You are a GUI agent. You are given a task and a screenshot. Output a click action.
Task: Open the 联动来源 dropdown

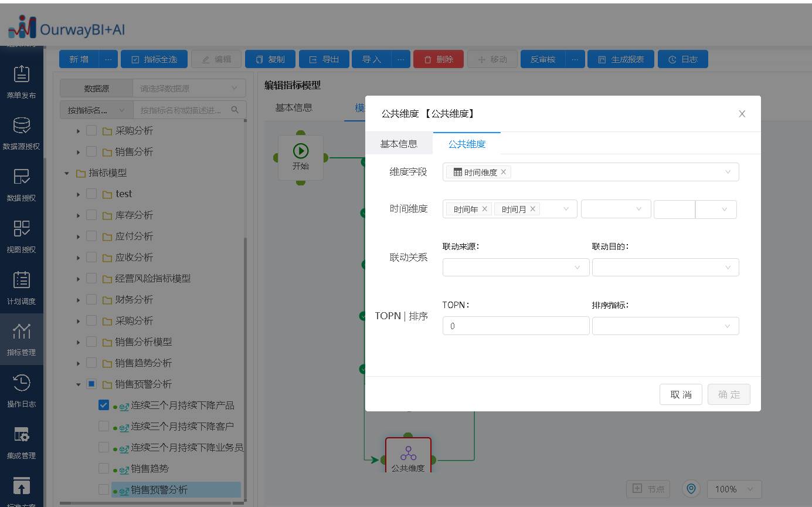click(x=516, y=268)
